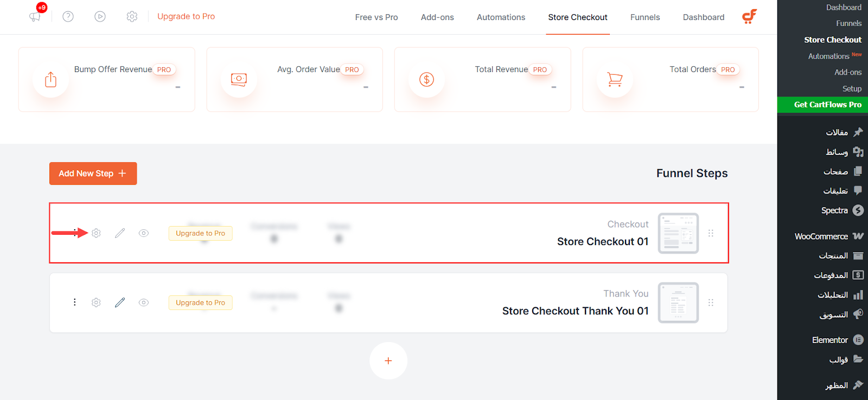Viewport: 868px width, 400px height.
Task: Open the Automations tab in top navigation
Action: pos(501,17)
